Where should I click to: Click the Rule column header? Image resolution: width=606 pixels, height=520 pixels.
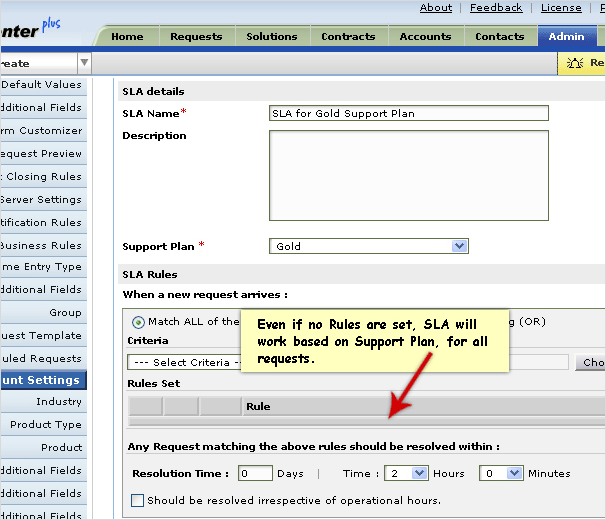[x=424, y=407]
